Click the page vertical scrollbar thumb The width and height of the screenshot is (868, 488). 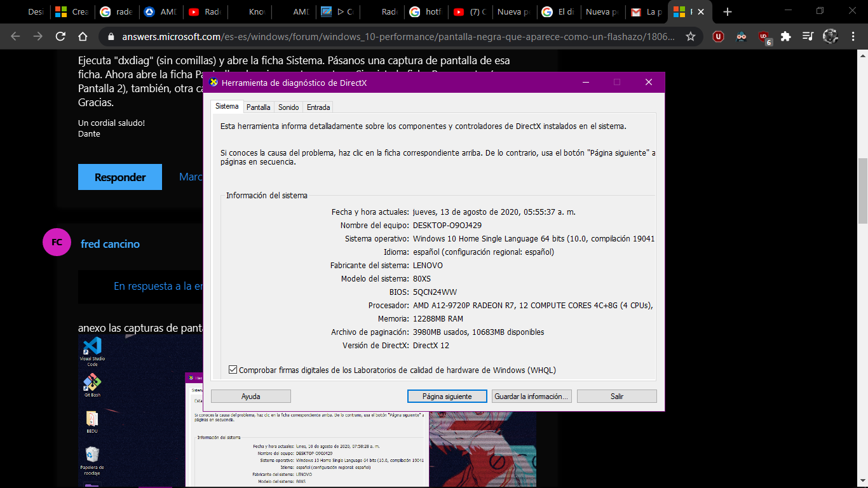click(862, 191)
